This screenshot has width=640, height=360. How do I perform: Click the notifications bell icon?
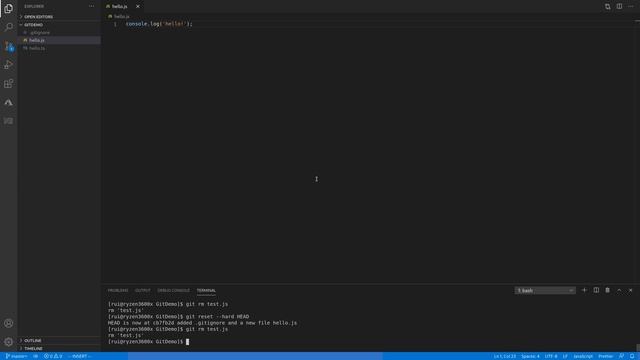click(x=632, y=356)
